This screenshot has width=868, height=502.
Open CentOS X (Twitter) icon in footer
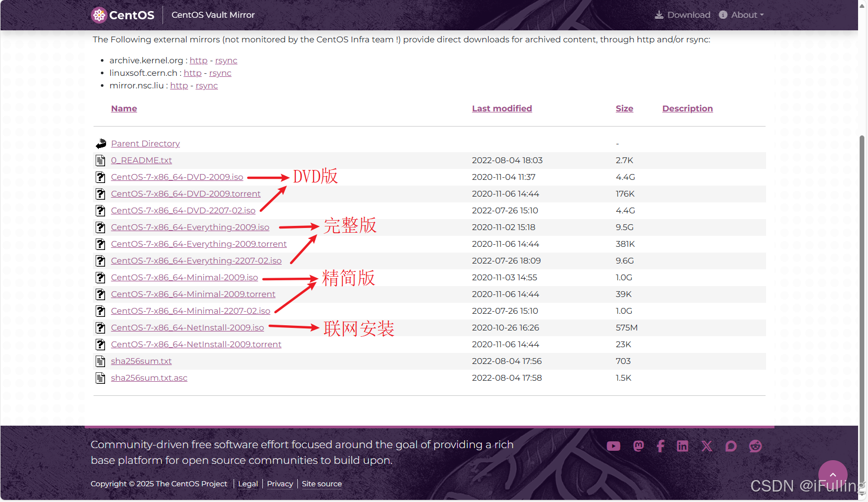point(707,446)
